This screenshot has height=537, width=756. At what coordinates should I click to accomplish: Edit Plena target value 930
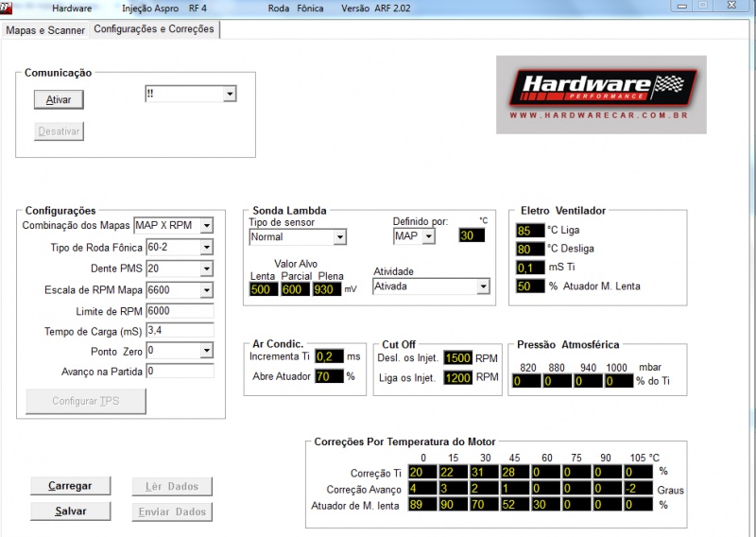[327, 289]
